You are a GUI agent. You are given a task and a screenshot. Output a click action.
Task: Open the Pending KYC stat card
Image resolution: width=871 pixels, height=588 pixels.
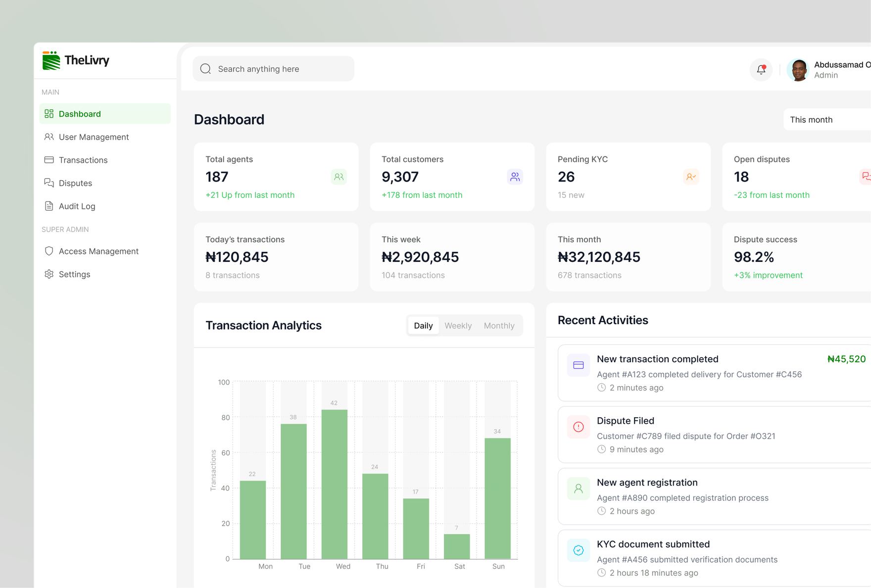pyautogui.click(x=629, y=177)
